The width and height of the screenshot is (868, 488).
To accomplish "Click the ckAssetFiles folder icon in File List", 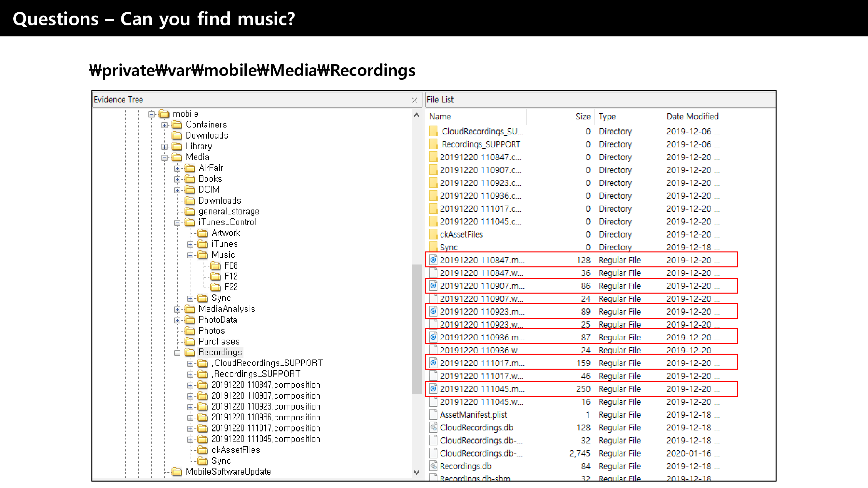I will tap(433, 234).
